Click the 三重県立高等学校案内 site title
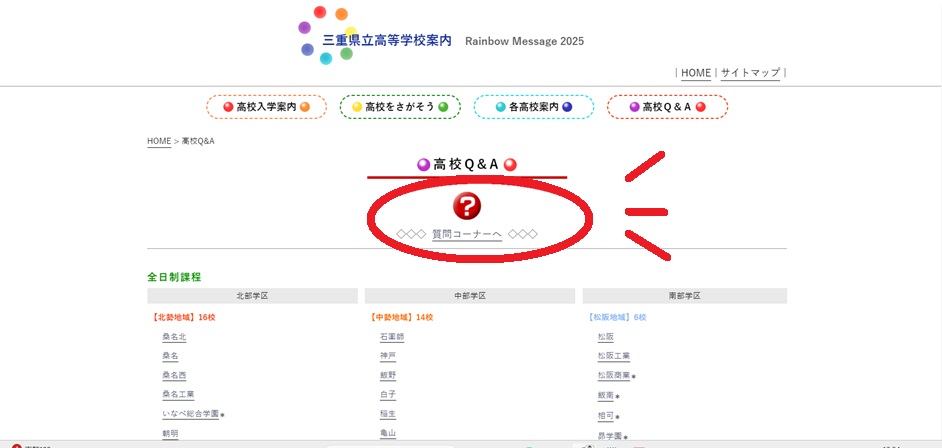Image resolution: width=942 pixels, height=448 pixels. (387, 41)
